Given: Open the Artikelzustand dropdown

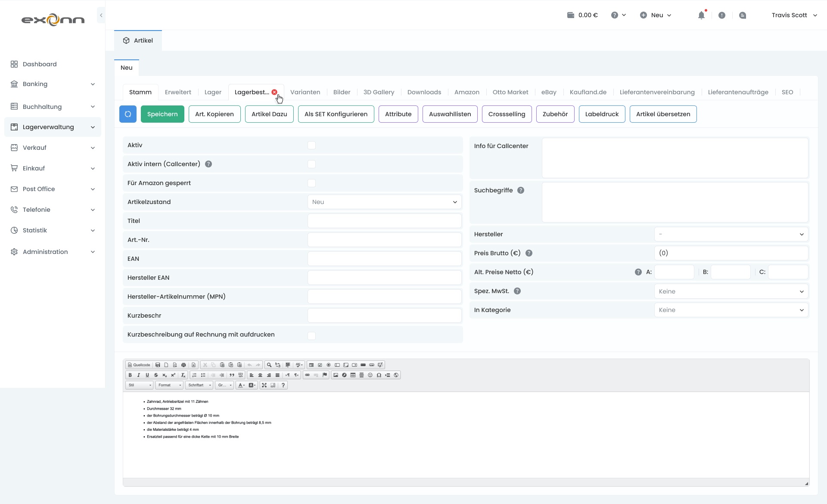Looking at the screenshot, I should (x=384, y=202).
